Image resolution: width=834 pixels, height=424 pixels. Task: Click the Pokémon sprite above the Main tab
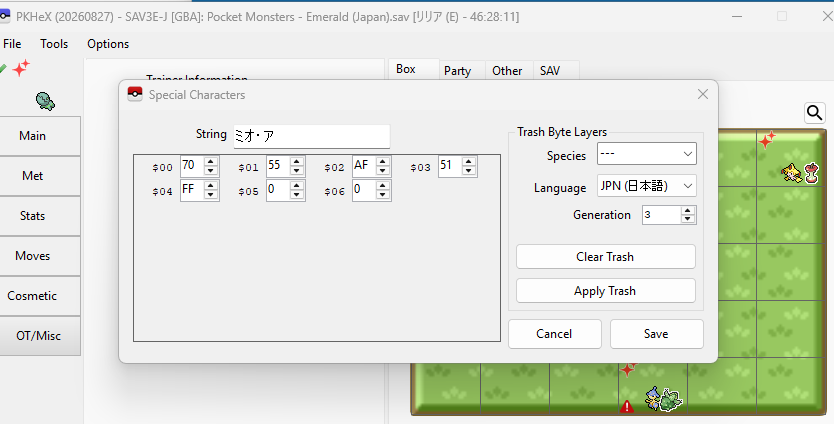[46, 101]
